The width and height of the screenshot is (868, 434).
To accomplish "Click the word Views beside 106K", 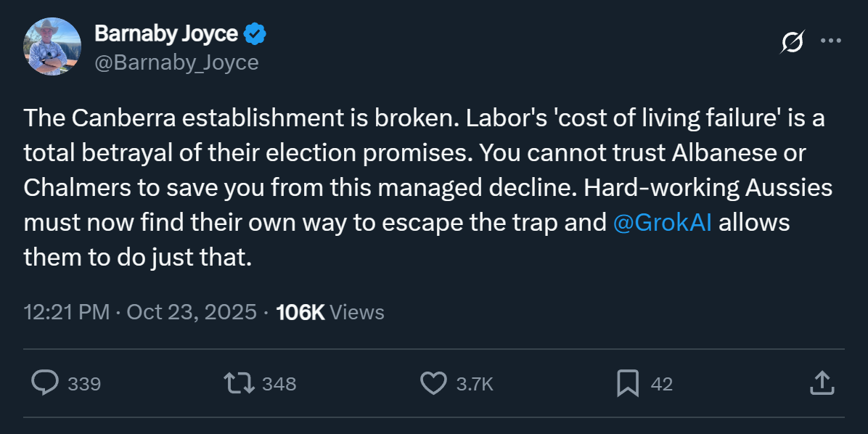I will 357,312.
